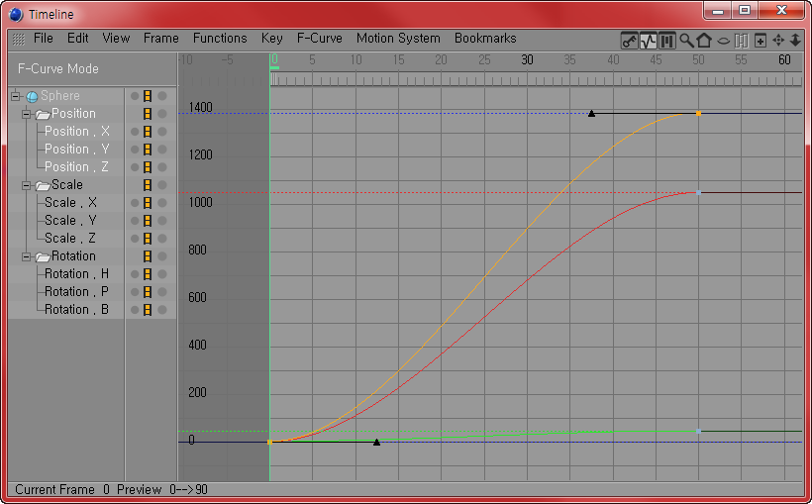Collapse the Scale folder group

tap(28, 185)
